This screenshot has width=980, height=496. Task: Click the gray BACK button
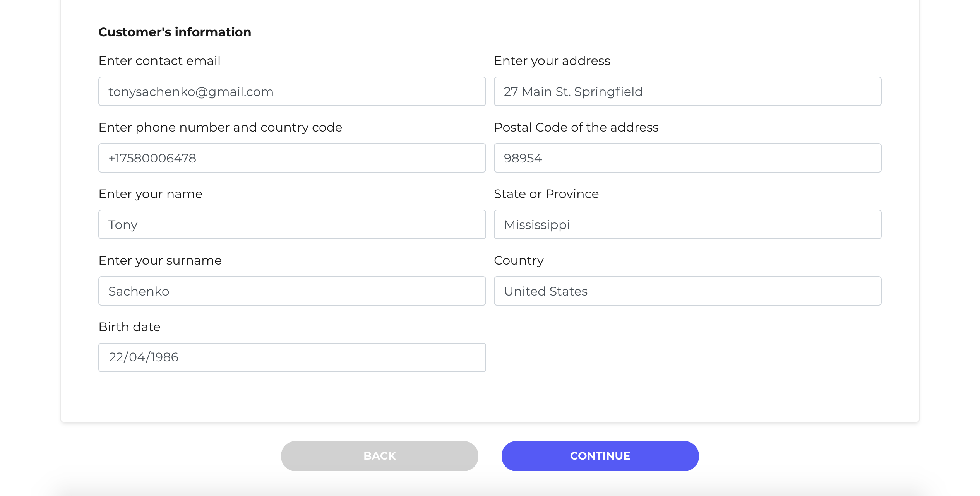(x=379, y=456)
